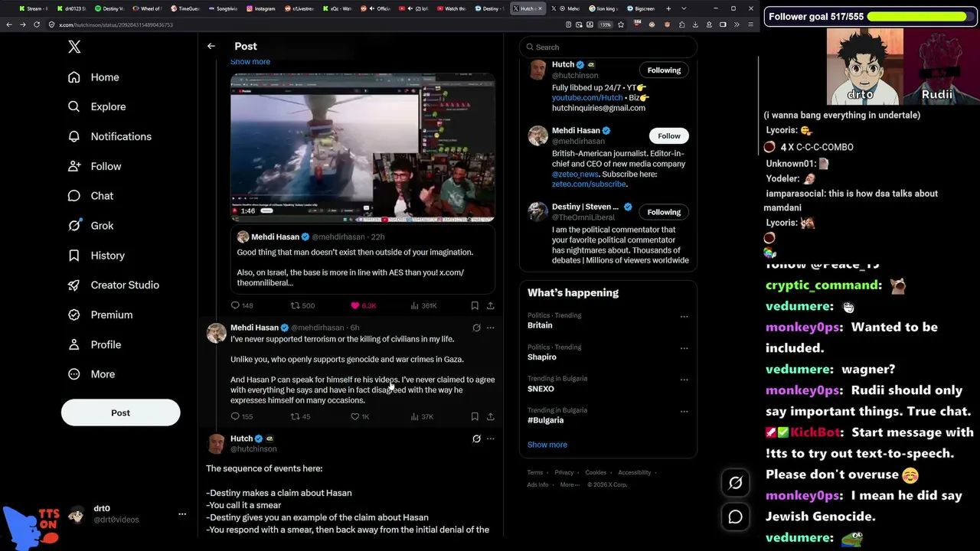Click the Profile person icon
This screenshot has width=980, height=551.
tap(74, 344)
